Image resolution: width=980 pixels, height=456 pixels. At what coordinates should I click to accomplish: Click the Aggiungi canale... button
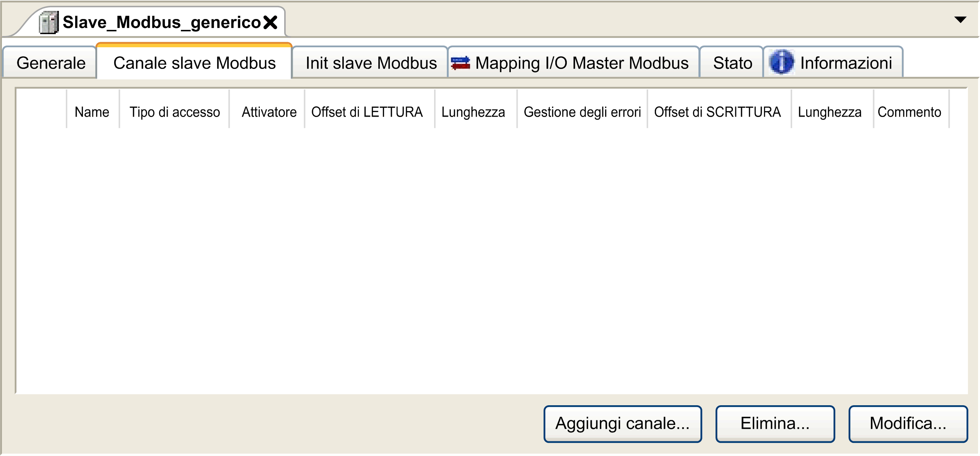coord(623,423)
